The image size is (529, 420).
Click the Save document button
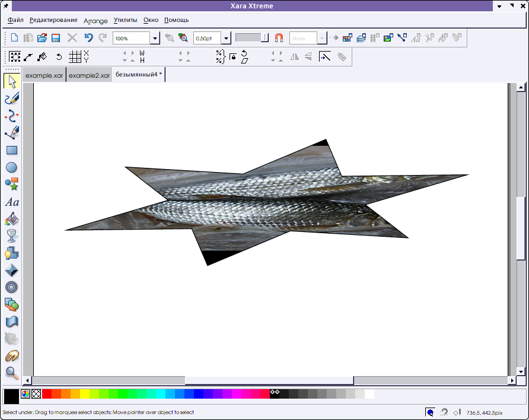(x=56, y=38)
